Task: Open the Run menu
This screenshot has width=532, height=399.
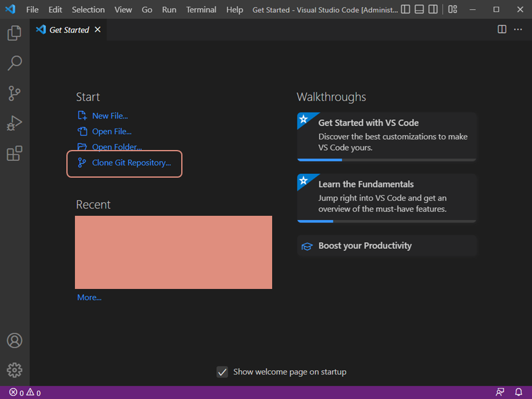Action: click(x=169, y=9)
